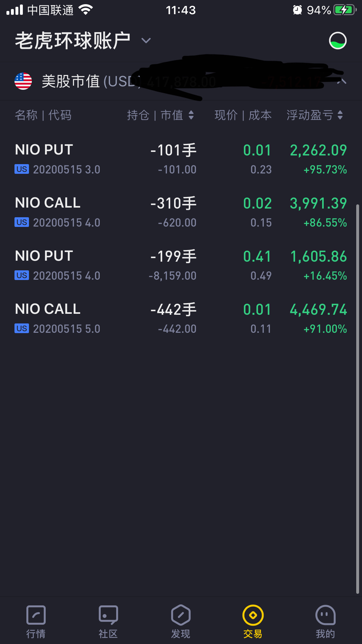Tap the green circle asset icon
The width and height of the screenshot is (362, 644).
(x=338, y=41)
